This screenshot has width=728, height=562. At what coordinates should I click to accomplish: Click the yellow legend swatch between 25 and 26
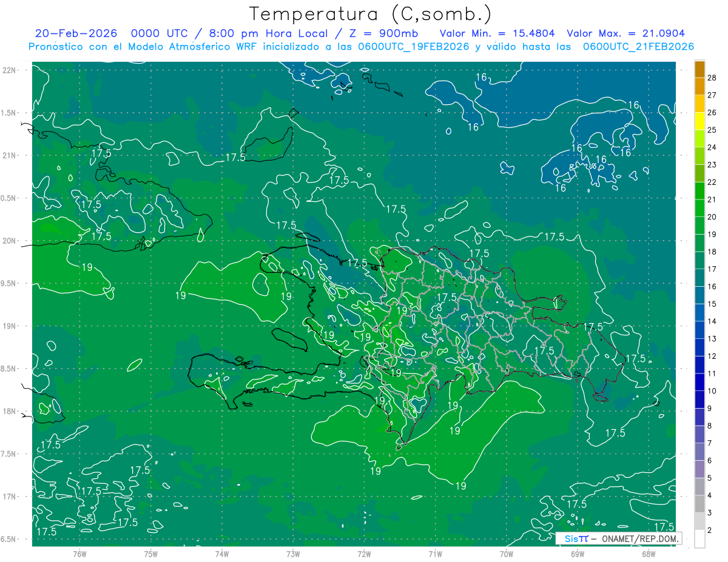point(699,121)
